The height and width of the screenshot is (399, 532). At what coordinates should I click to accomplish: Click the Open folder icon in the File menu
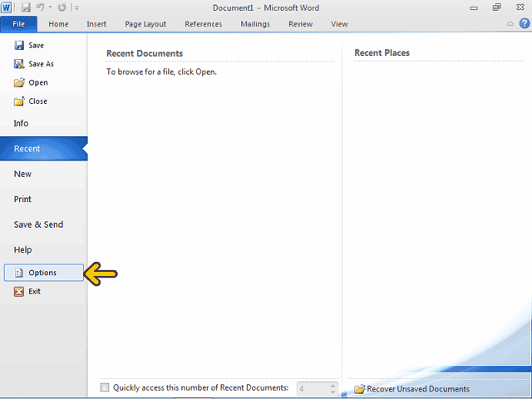(x=19, y=82)
